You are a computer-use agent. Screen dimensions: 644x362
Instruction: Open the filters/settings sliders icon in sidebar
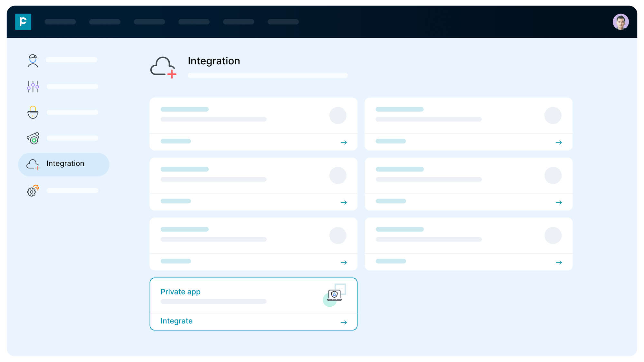pyautogui.click(x=32, y=87)
